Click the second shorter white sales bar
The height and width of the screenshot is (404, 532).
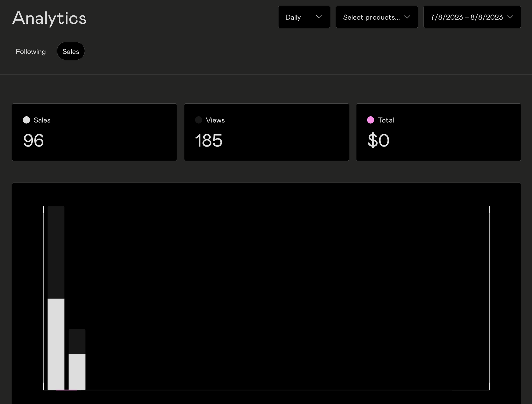point(77,372)
